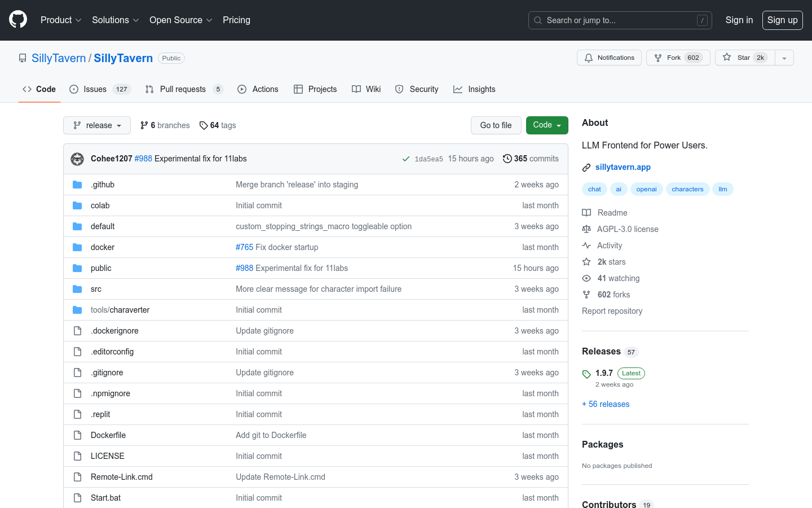Screen dimensions: 812x508
Task: Click the Notifications button
Action: point(609,58)
